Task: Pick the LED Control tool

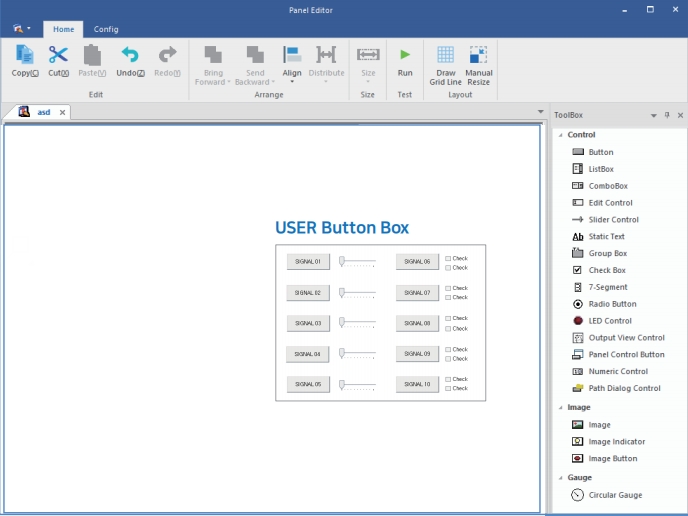Action: point(602,321)
